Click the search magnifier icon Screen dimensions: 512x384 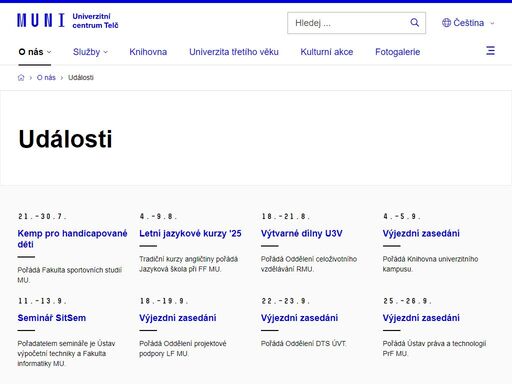(x=414, y=23)
